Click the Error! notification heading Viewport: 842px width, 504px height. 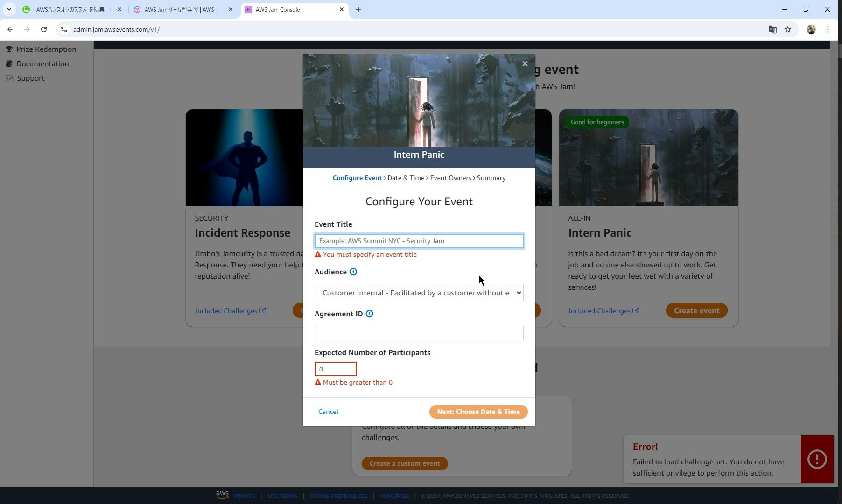click(646, 447)
